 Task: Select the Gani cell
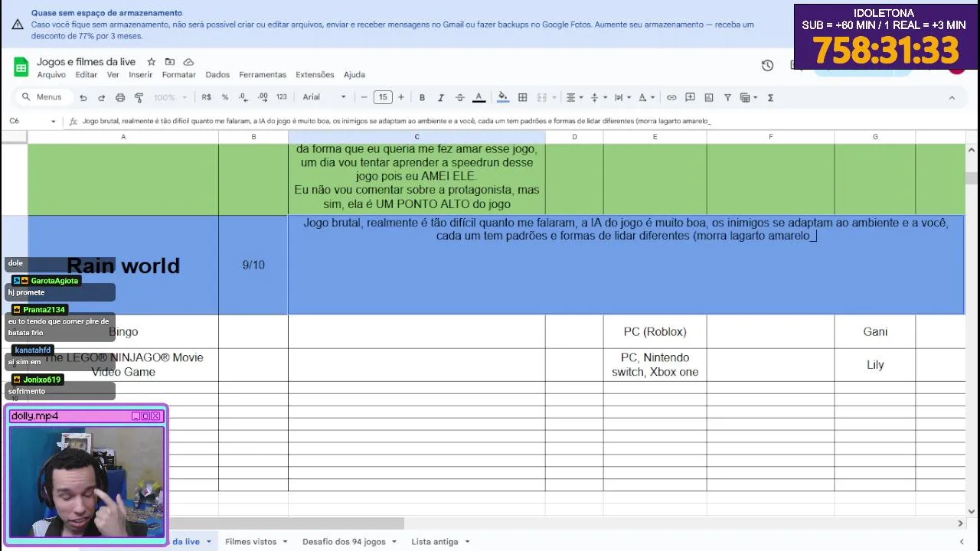click(875, 331)
